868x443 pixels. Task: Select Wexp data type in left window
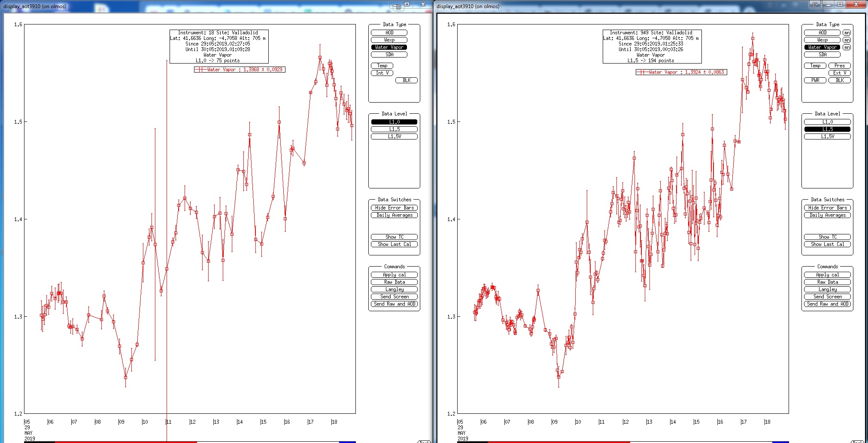(x=389, y=40)
